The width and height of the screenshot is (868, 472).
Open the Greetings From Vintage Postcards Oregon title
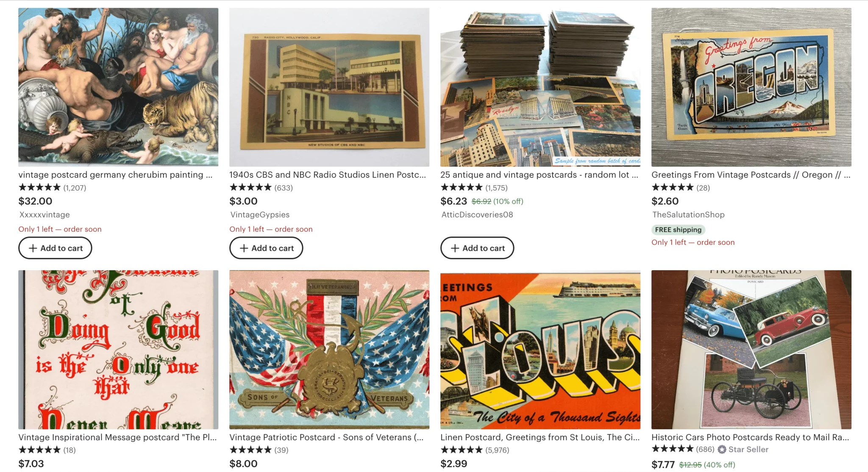point(751,175)
